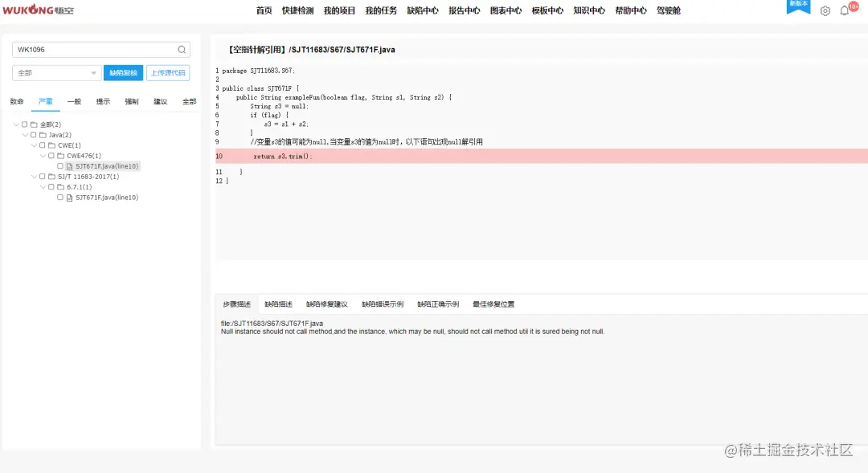Open 快捷检测 in top navigation
The width and height of the screenshot is (868, 473).
tap(298, 10)
